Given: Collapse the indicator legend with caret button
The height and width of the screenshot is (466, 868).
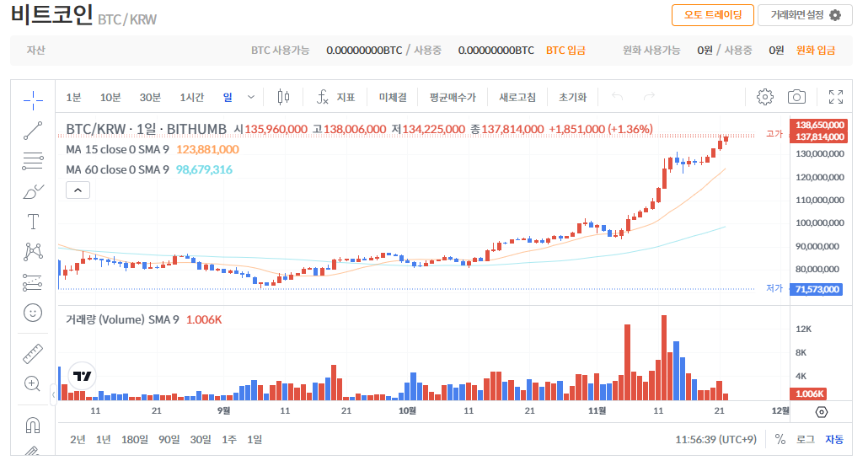Looking at the screenshot, I should pyautogui.click(x=78, y=190).
